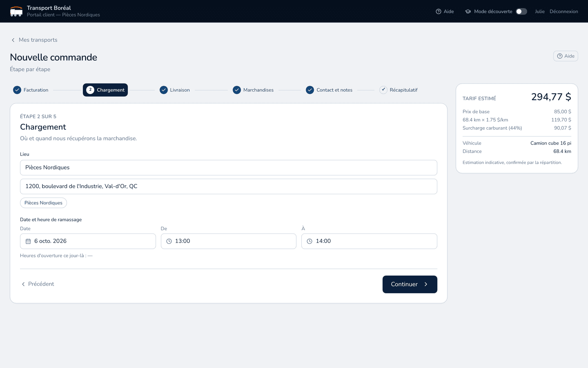588x368 pixels.
Task: Open the Aide link in top header
Action: (x=445, y=11)
